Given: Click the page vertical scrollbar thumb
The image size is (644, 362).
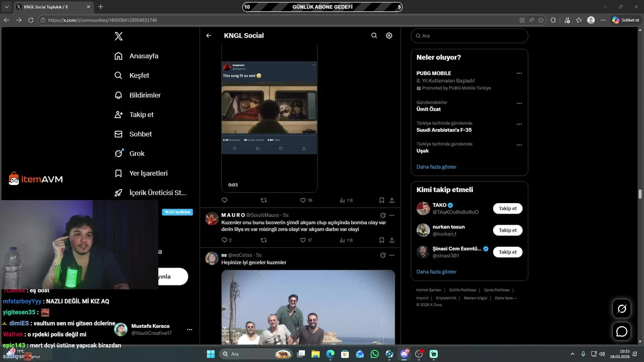Looking at the screenshot, I should click(640, 195).
